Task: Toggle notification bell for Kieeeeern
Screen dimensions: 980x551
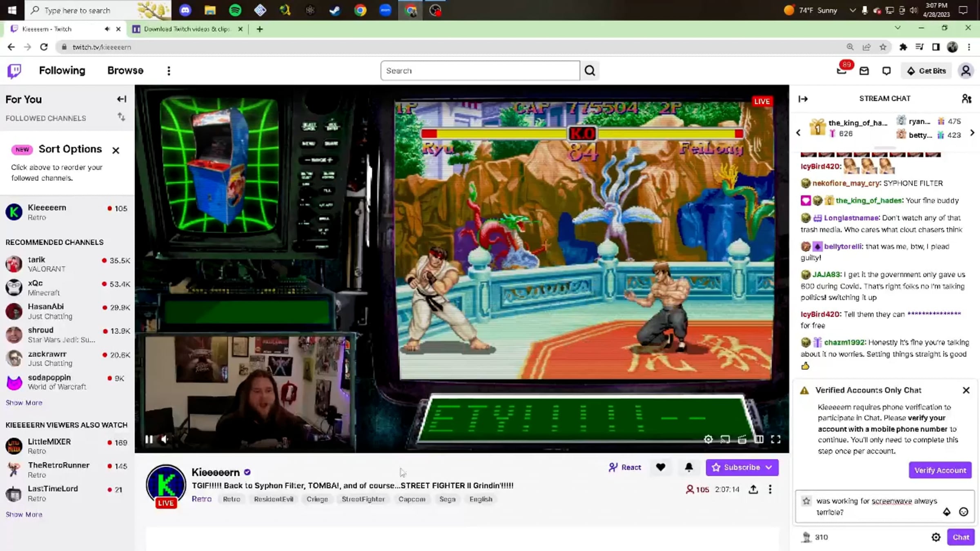Action: [x=688, y=467]
